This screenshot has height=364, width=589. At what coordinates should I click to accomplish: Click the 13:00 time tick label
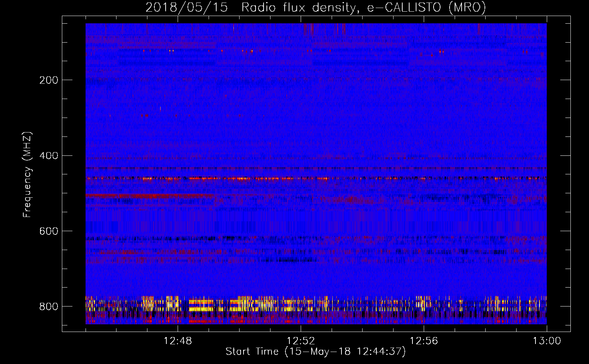point(547,341)
